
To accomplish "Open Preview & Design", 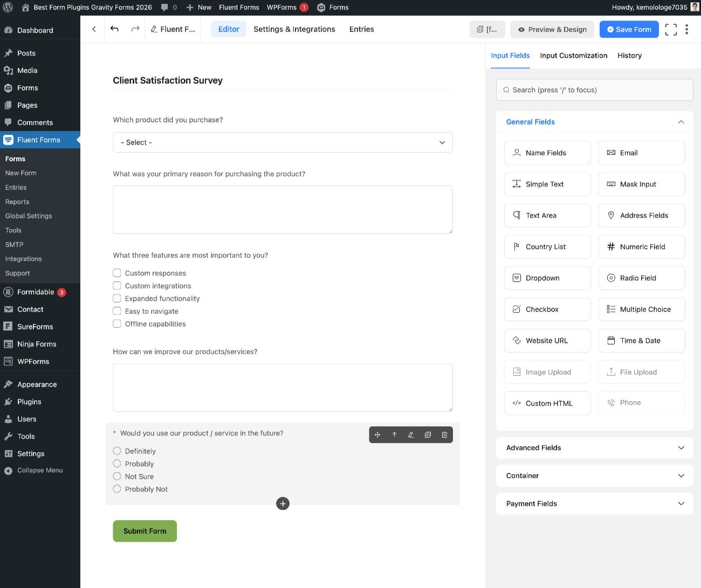I will pyautogui.click(x=552, y=29).
